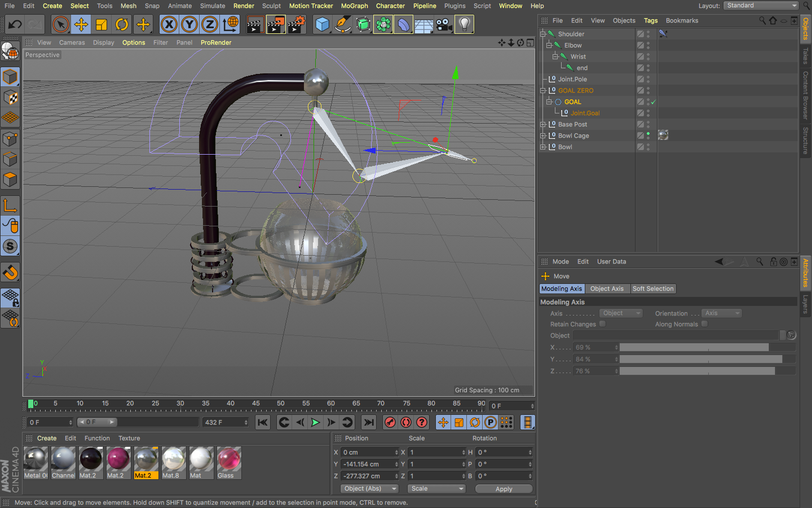The width and height of the screenshot is (812, 508).
Task: Toggle Shoulder layer checkbox icon
Action: click(x=641, y=34)
